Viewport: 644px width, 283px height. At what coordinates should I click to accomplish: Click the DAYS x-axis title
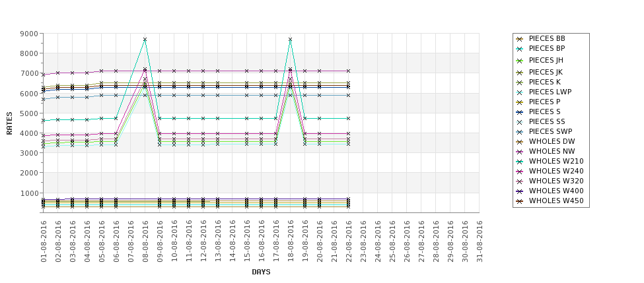click(x=261, y=272)
